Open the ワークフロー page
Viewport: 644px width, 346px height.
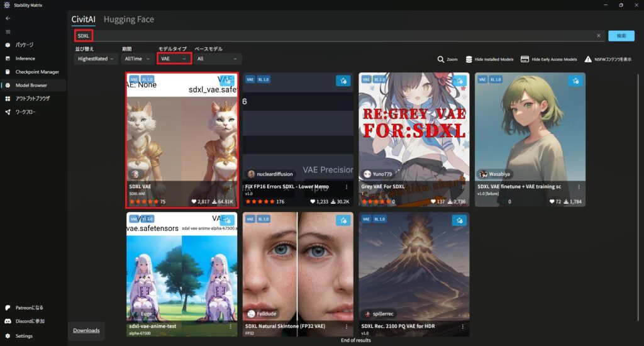[33, 112]
